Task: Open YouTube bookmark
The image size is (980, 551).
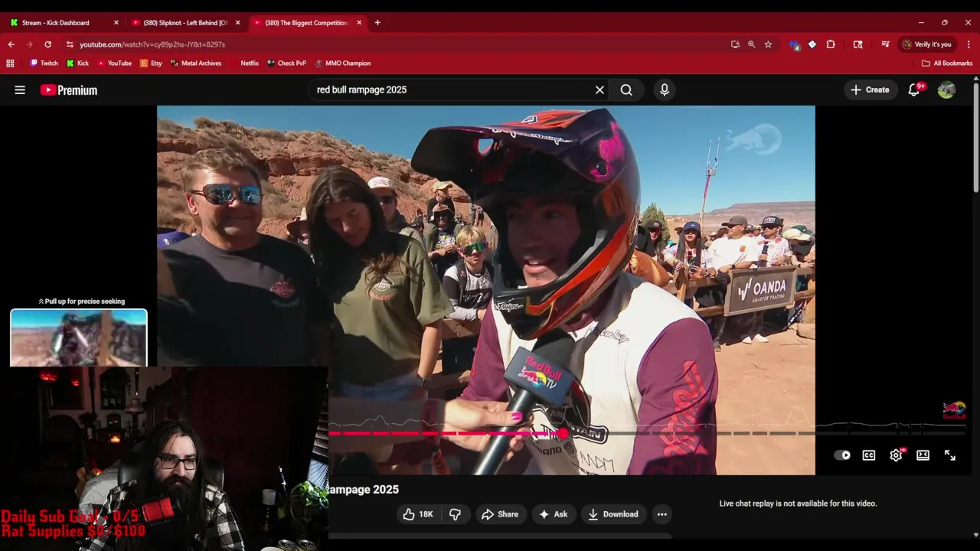Action: 114,64
